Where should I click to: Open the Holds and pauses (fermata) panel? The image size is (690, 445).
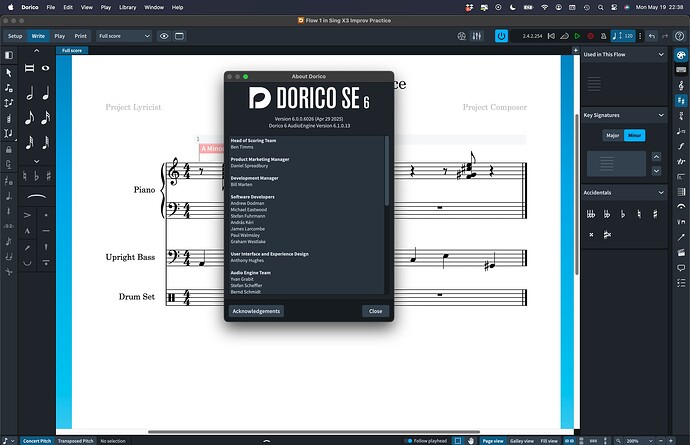[x=681, y=206]
